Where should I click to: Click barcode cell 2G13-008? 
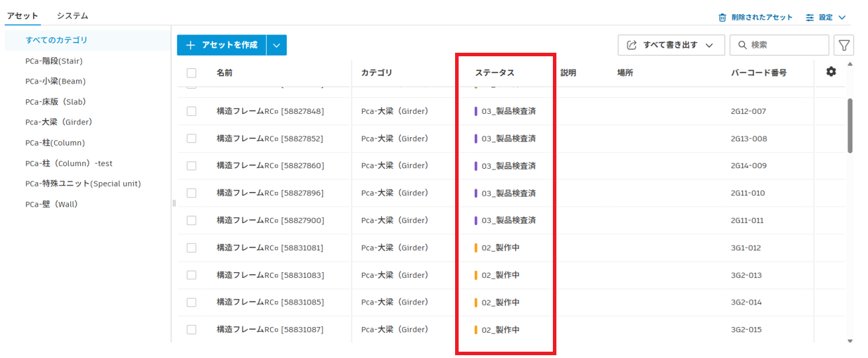(749, 139)
